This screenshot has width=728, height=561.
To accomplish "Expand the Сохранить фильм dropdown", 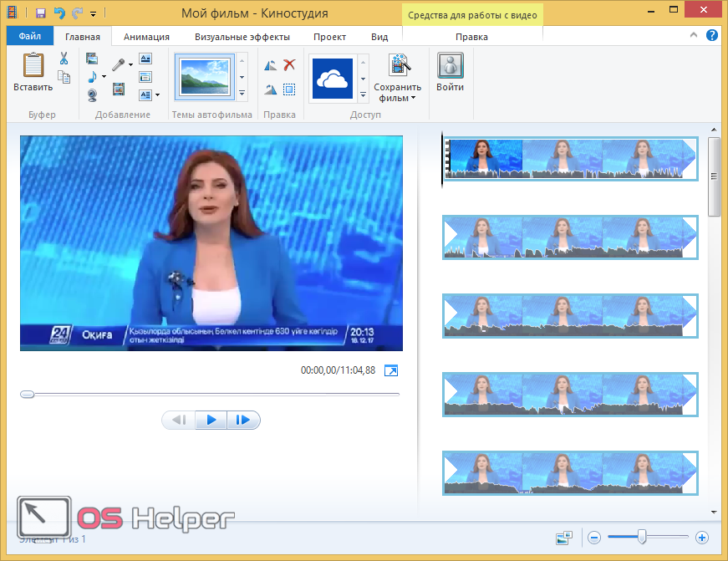I will pos(412,98).
